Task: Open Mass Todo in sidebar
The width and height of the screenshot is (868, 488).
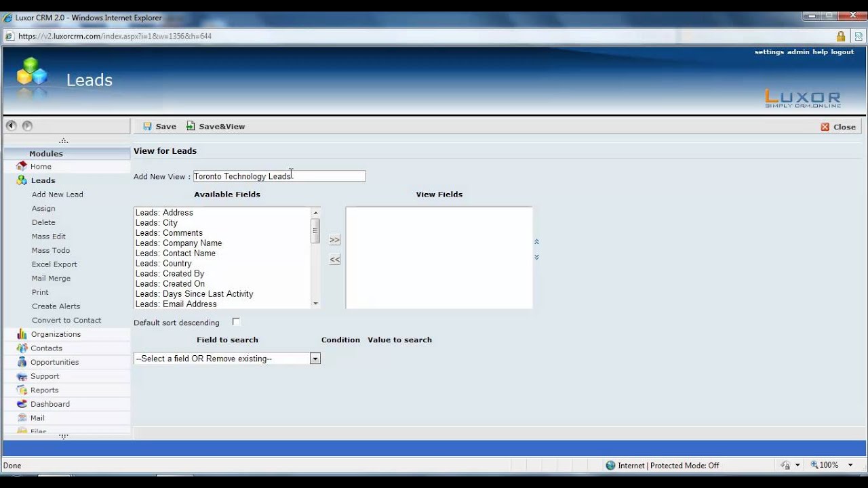Action: pyautogui.click(x=51, y=250)
